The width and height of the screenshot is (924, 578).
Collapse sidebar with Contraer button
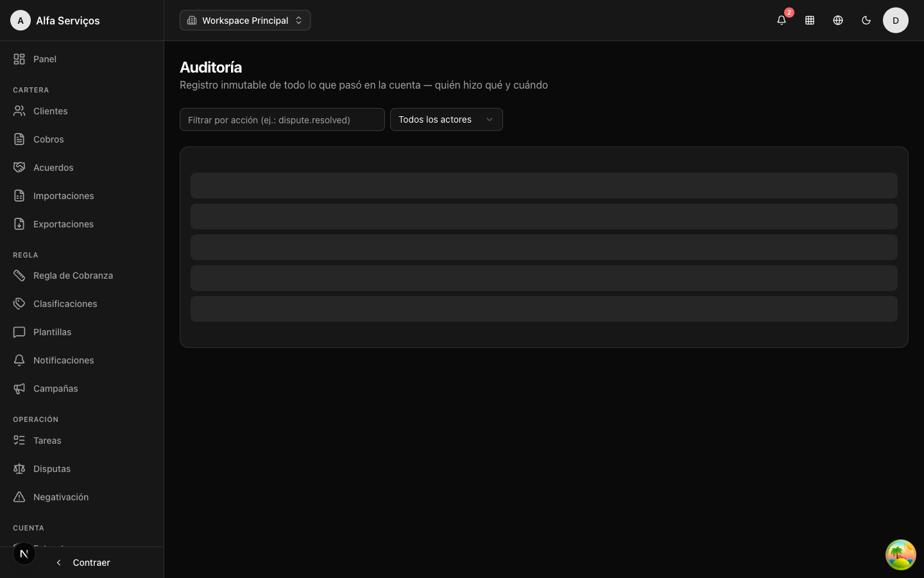tap(82, 563)
